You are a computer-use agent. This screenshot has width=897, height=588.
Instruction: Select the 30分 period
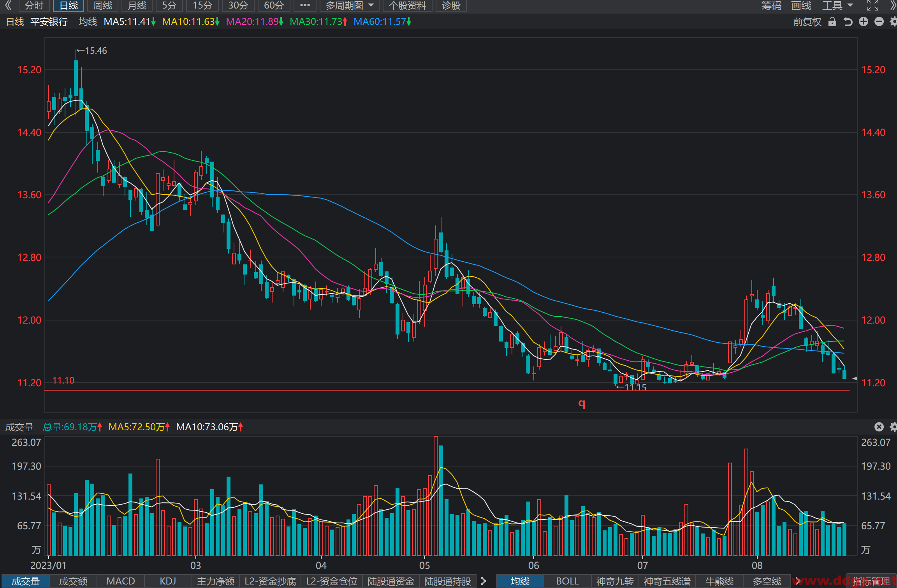[x=238, y=5]
